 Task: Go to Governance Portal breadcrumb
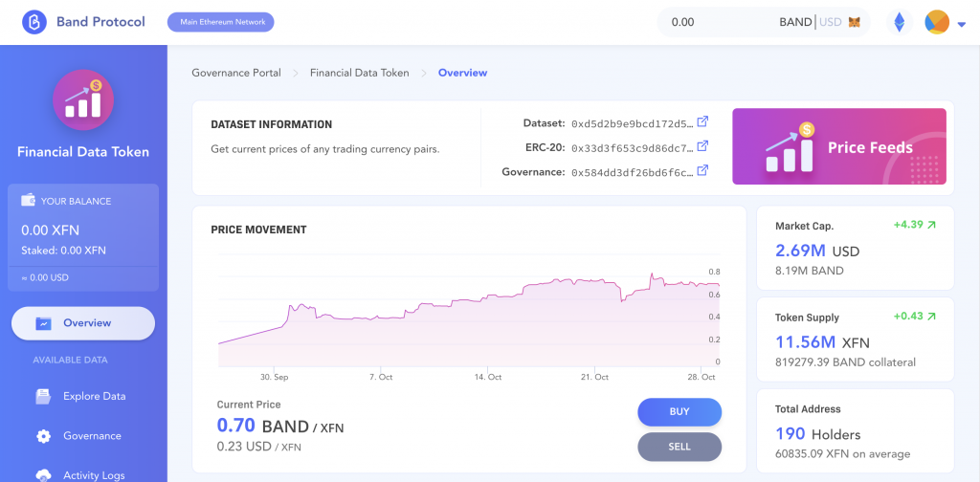pyautogui.click(x=236, y=73)
